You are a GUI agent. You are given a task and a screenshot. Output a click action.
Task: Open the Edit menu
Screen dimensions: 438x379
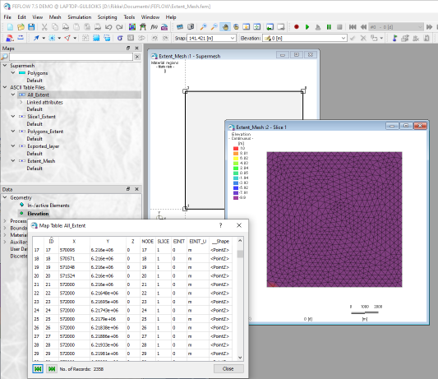[x=22, y=17]
